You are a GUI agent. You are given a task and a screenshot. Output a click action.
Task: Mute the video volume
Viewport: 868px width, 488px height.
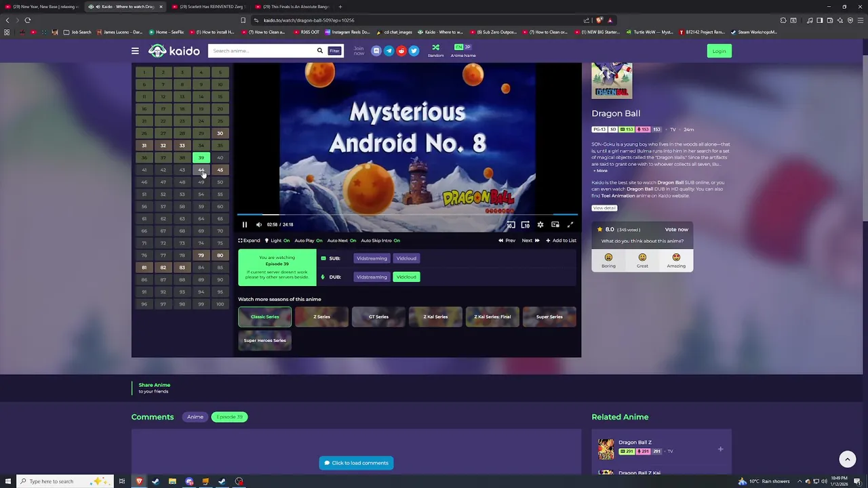click(x=259, y=224)
